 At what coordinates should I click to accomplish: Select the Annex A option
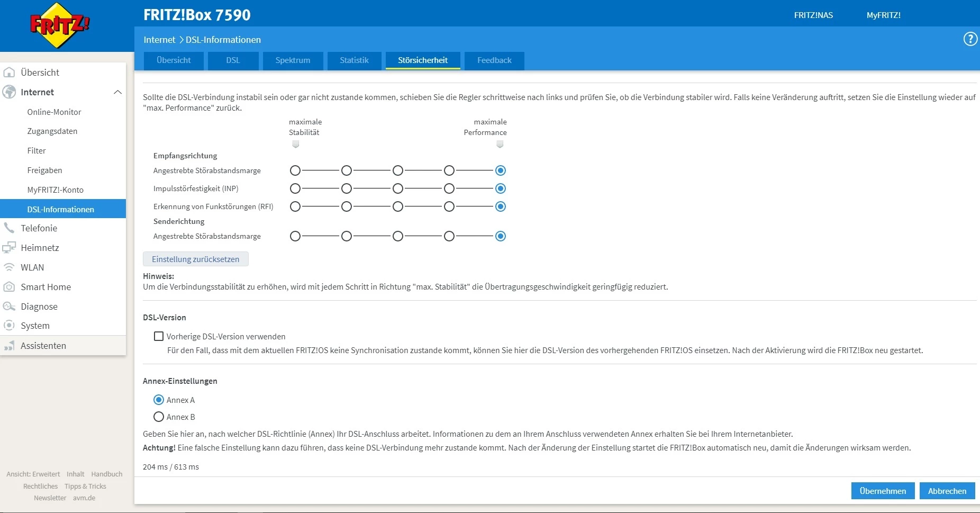[159, 400]
